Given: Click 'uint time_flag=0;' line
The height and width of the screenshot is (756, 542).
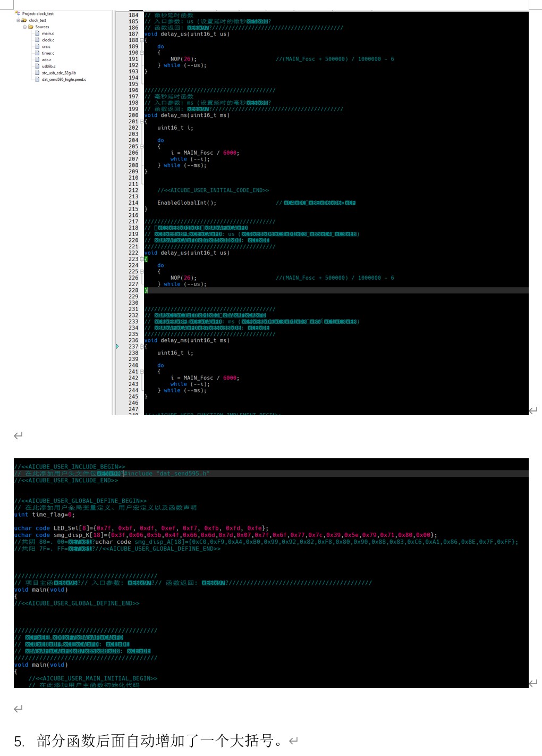Looking at the screenshot, I should pyautogui.click(x=45, y=515).
